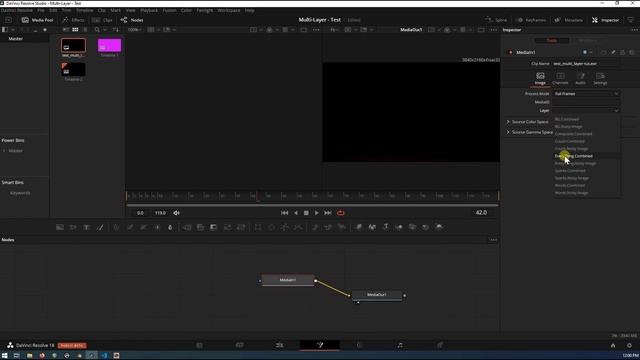The image size is (640, 360).
Task: Toggle the Inspector panel
Action: point(606,20)
